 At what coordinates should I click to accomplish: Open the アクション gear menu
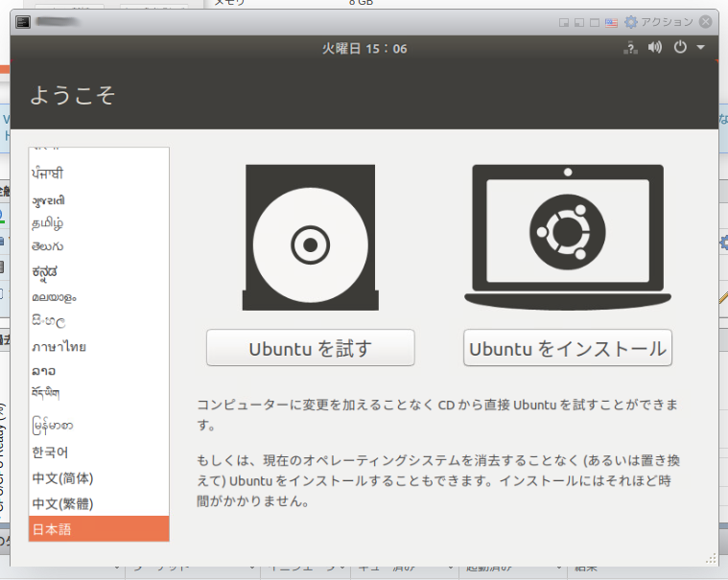[659, 22]
